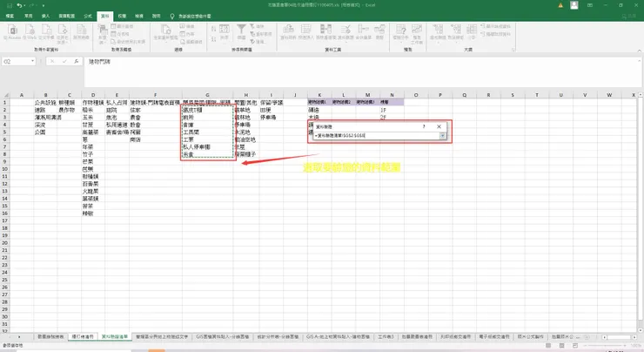Open the account profile picture icon
The width and height of the screenshot is (644, 352).
click(574, 5)
